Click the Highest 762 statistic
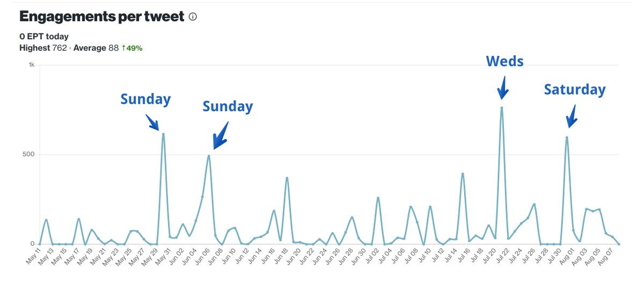644x284 pixels. click(43, 48)
